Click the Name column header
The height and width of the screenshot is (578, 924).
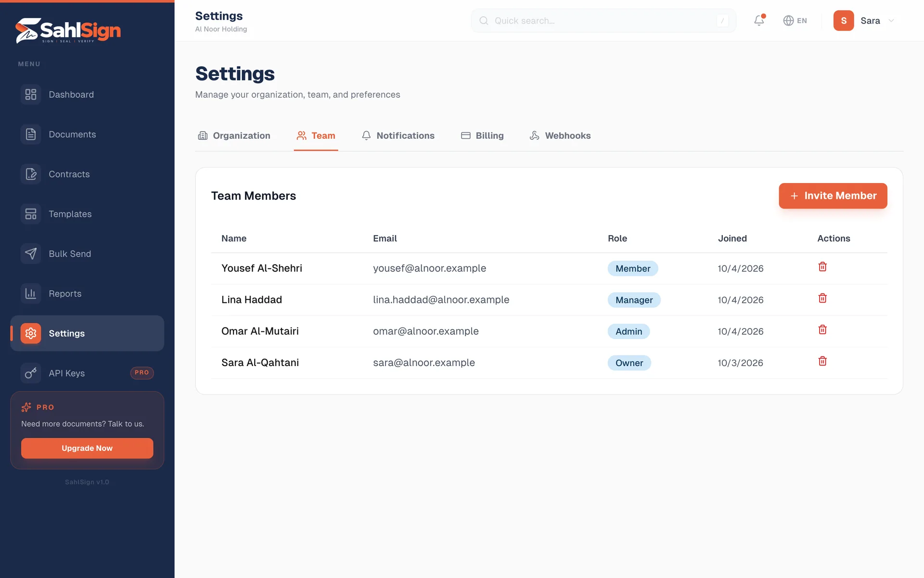234,238
